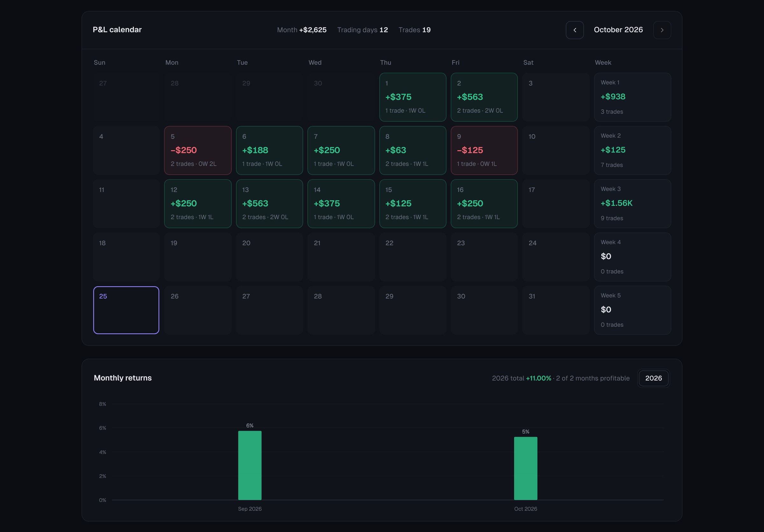Select October 9 loss day −$125
764x532 pixels.
[x=484, y=150]
